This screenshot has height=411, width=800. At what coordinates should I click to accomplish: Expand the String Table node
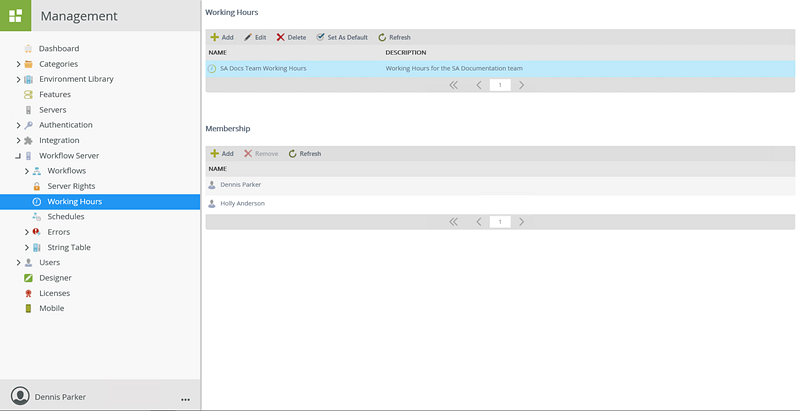[x=27, y=247]
